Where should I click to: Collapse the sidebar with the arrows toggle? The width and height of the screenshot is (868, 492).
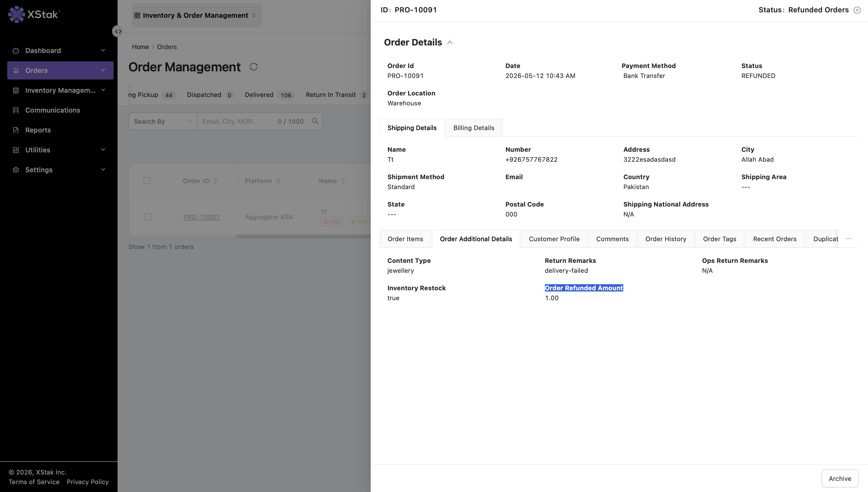[x=118, y=31]
